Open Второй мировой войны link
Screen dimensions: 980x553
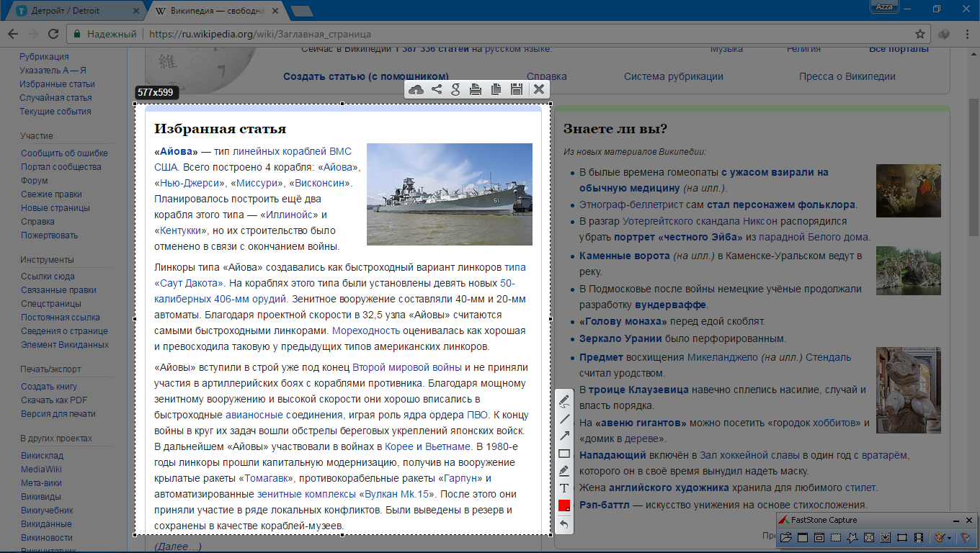[407, 367]
